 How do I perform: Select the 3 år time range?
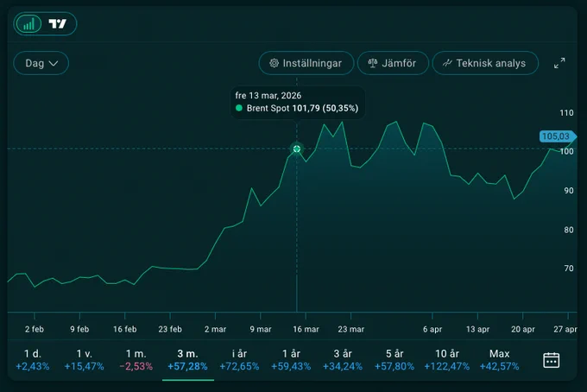(x=343, y=360)
